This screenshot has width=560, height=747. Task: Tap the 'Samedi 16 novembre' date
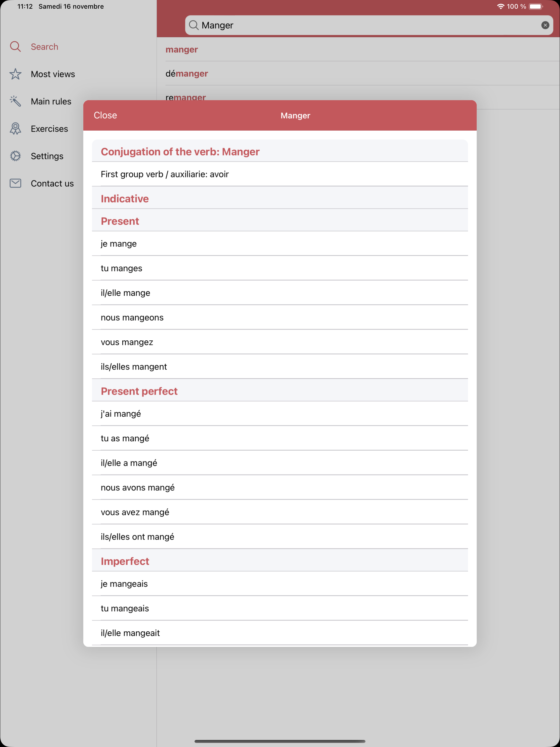pos(71,7)
